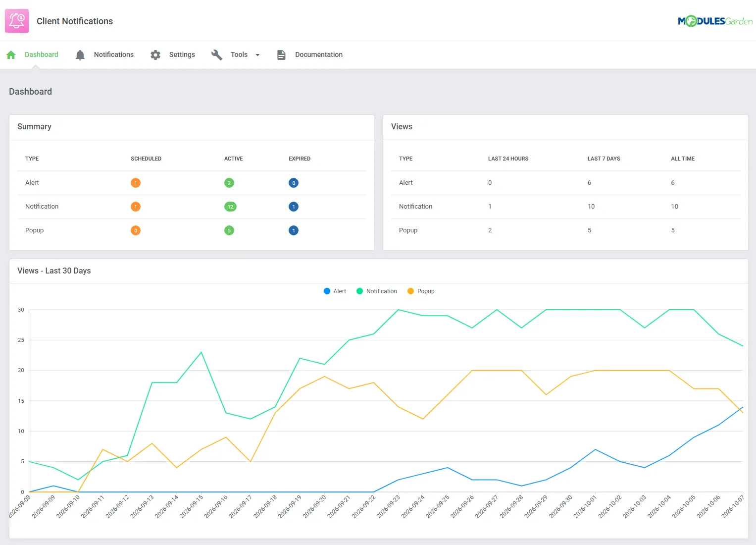This screenshot has height=545, width=756.
Task: Click Notification active badge showing 12
Action: click(x=230, y=207)
